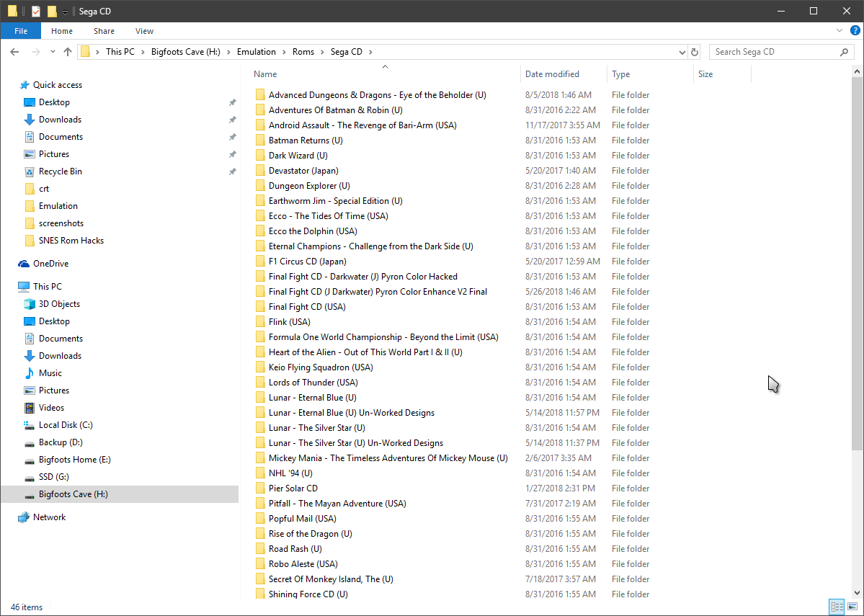This screenshot has height=616, width=864.
Task: Switch to the Share ribbon tab
Action: pyautogui.click(x=104, y=31)
